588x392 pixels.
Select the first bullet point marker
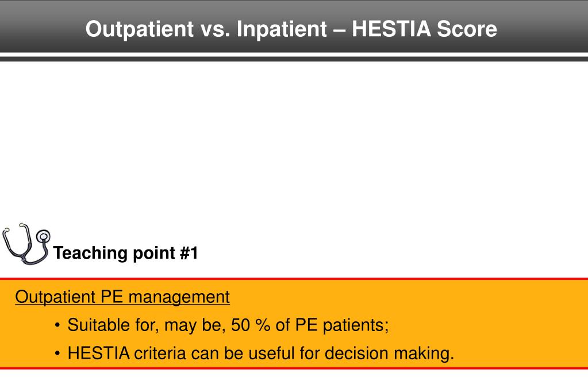pyautogui.click(x=57, y=325)
